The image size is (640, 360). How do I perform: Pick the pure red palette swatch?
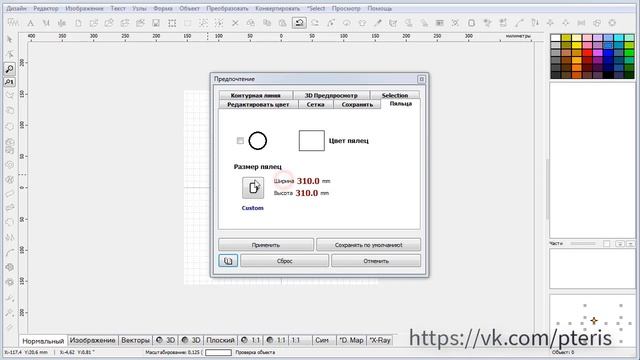point(587,53)
